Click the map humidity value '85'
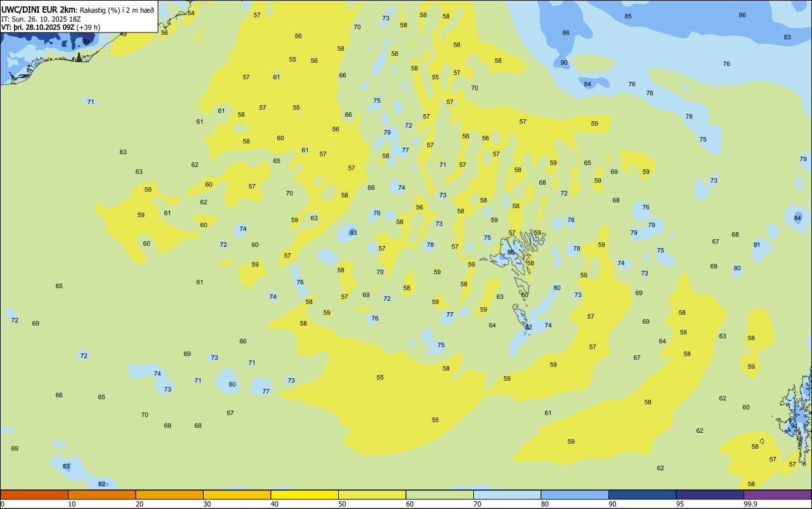This screenshot has width=812, height=509. coord(628,17)
